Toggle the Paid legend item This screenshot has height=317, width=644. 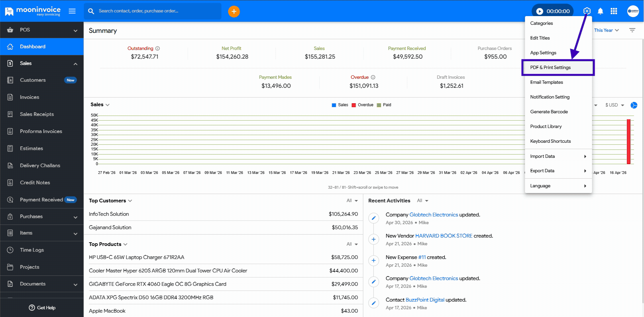pos(384,105)
